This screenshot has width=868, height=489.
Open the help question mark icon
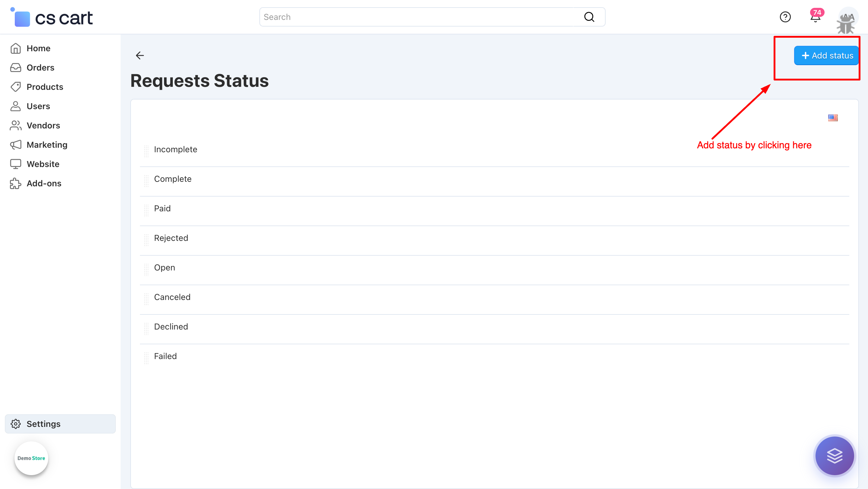tap(785, 17)
